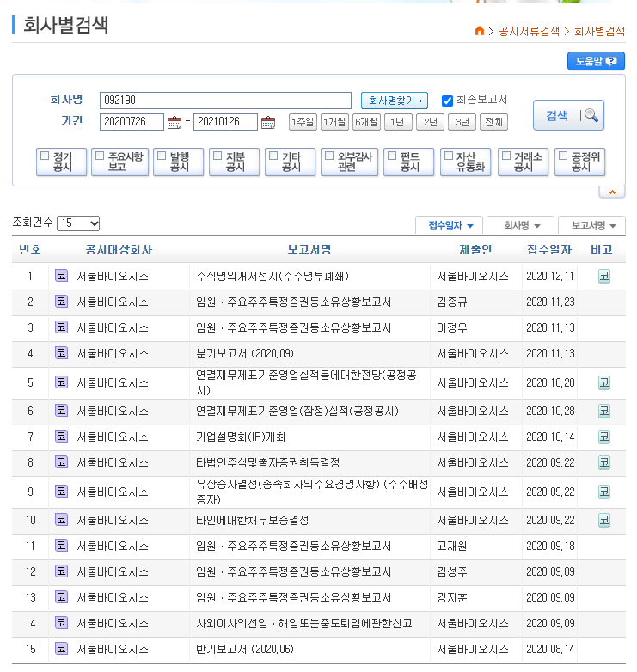
Task: Select 6개월 period button
Action: [x=366, y=122]
